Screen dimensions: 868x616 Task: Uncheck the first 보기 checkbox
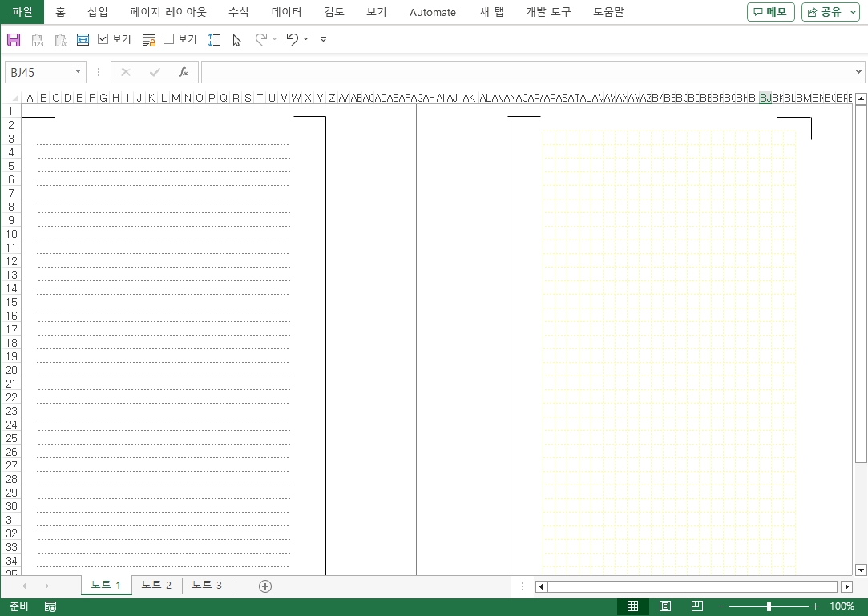103,38
